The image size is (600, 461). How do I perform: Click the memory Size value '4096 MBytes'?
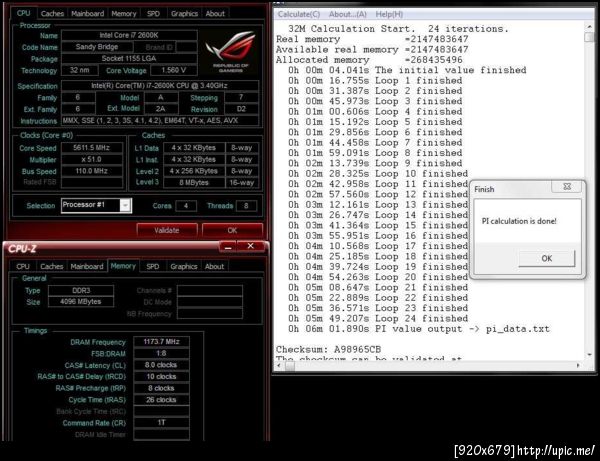pyautogui.click(x=81, y=302)
